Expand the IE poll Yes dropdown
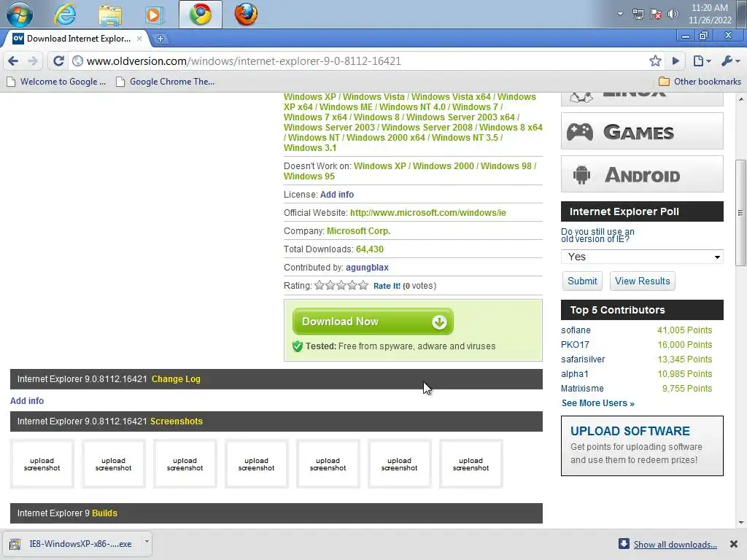 (642, 257)
